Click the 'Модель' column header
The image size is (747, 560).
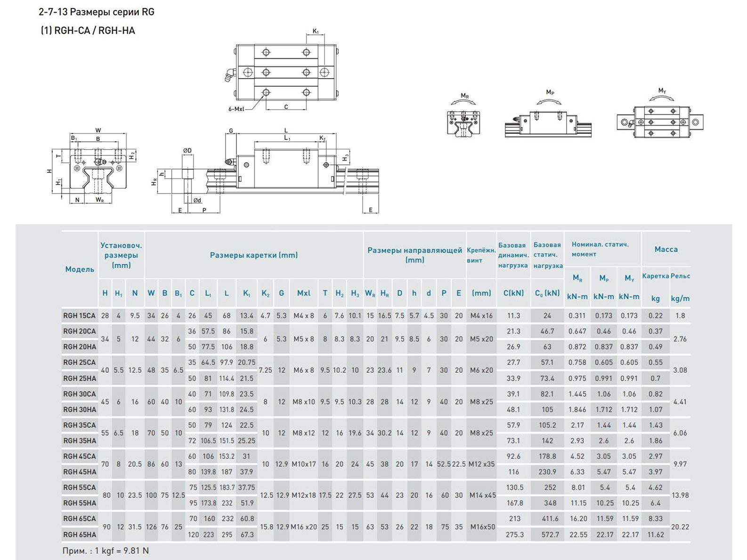point(80,269)
